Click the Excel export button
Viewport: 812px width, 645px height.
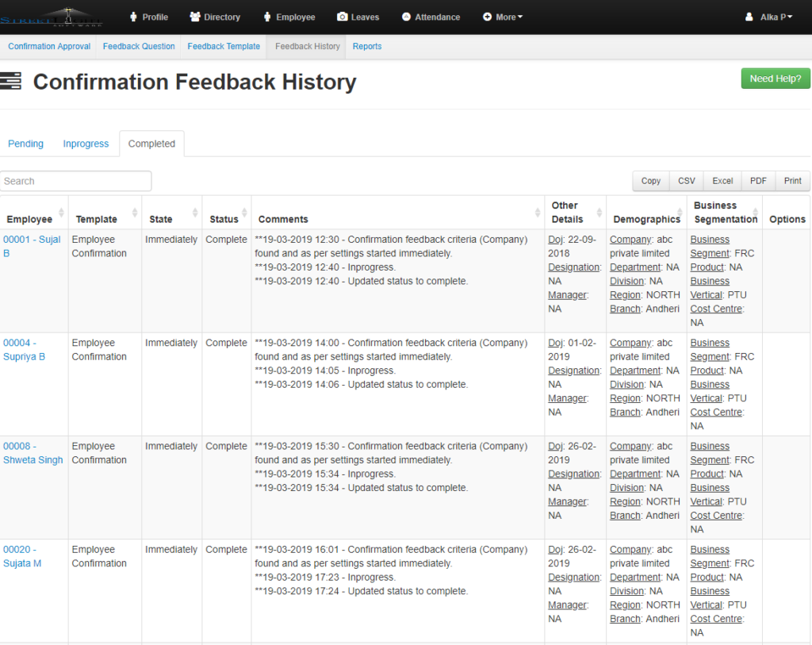pyautogui.click(x=722, y=181)
